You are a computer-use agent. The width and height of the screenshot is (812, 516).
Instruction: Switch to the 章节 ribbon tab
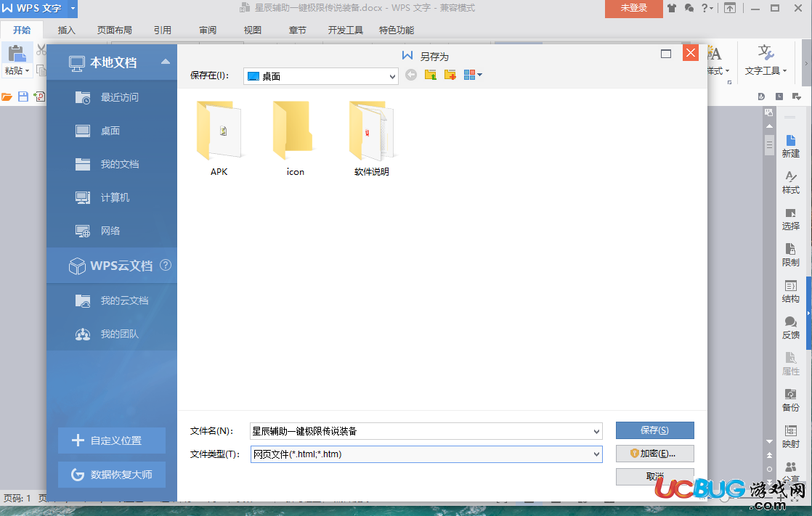297,30
